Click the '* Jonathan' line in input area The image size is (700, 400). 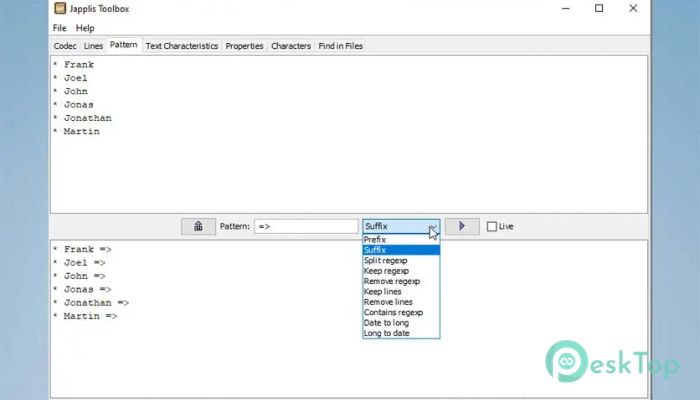coord(82,118)
